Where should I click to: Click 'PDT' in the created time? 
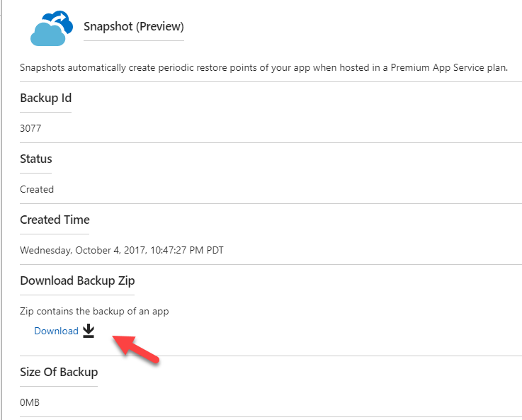213,250
